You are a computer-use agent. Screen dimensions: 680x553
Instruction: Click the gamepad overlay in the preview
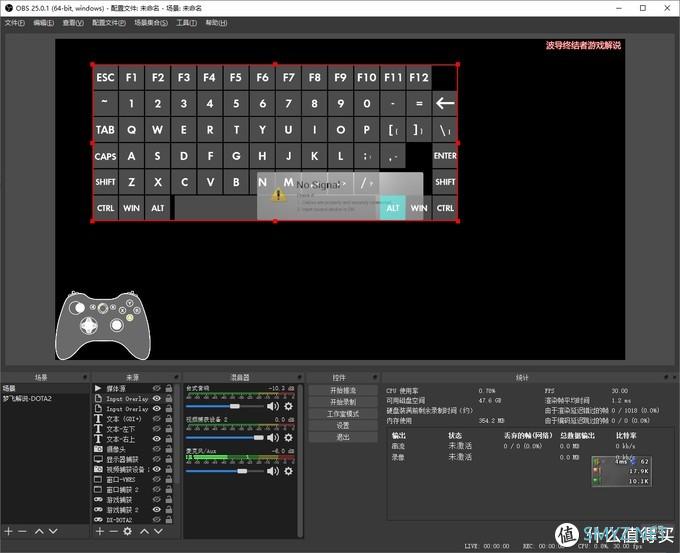click(x=103, y=325)
